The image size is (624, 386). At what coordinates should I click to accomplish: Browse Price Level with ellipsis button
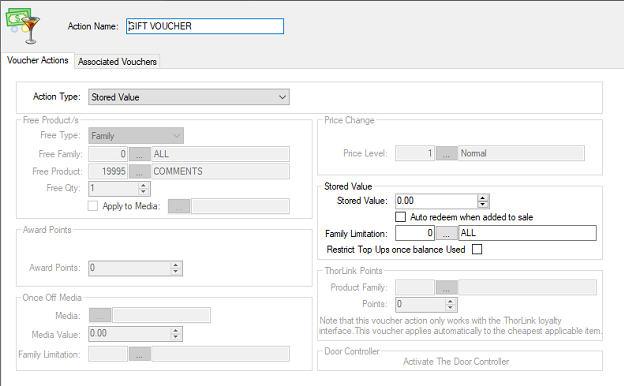click(446, 154)
